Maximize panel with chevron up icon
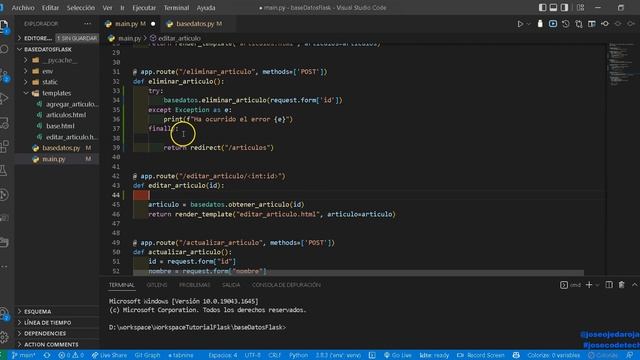 [x=635, y=285]
